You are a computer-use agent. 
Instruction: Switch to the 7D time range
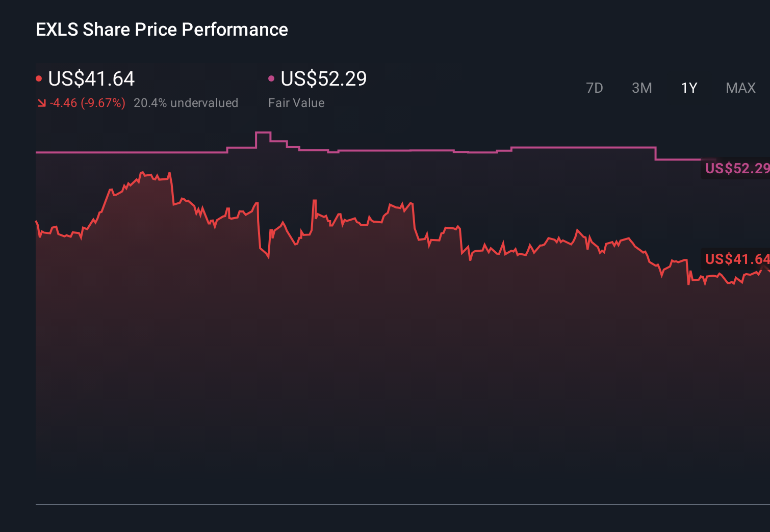click(595, 88)
